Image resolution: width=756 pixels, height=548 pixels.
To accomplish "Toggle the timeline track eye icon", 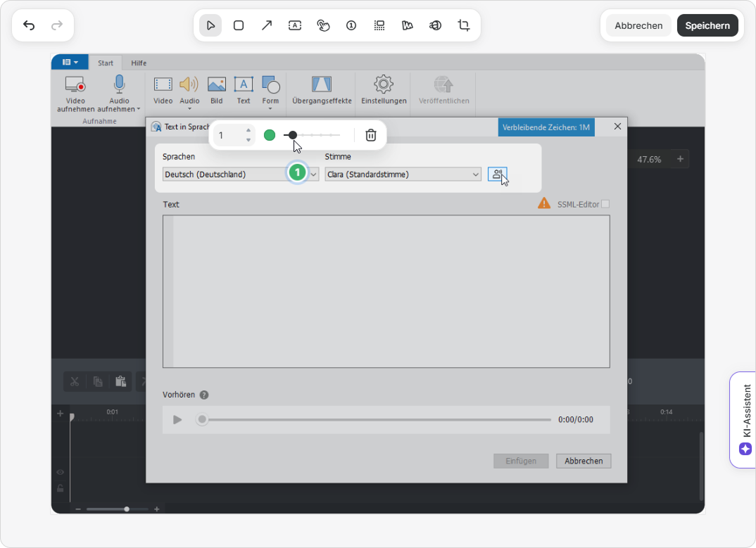I will coord(60,473).
